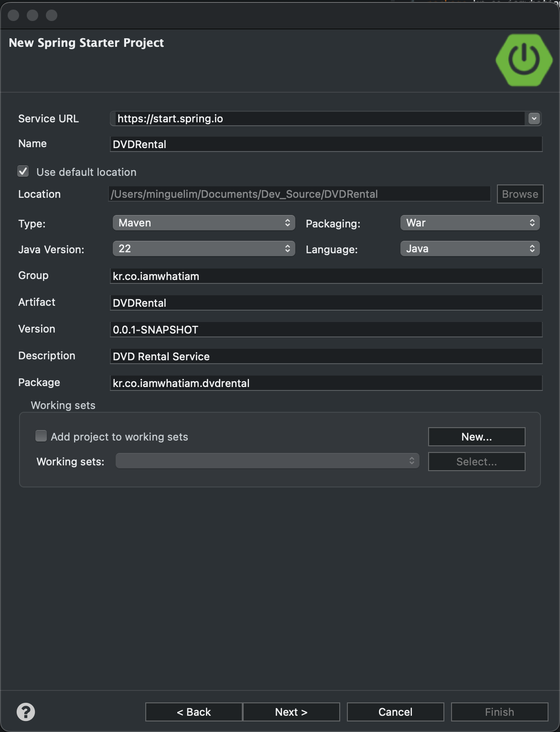Click the New... working set button

(476, 437)
